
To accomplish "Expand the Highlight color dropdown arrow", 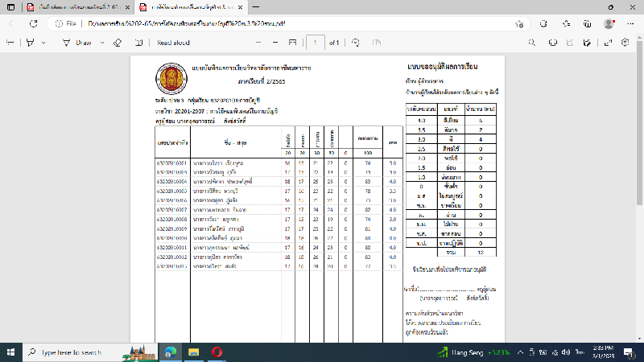I will click(45, 43).
